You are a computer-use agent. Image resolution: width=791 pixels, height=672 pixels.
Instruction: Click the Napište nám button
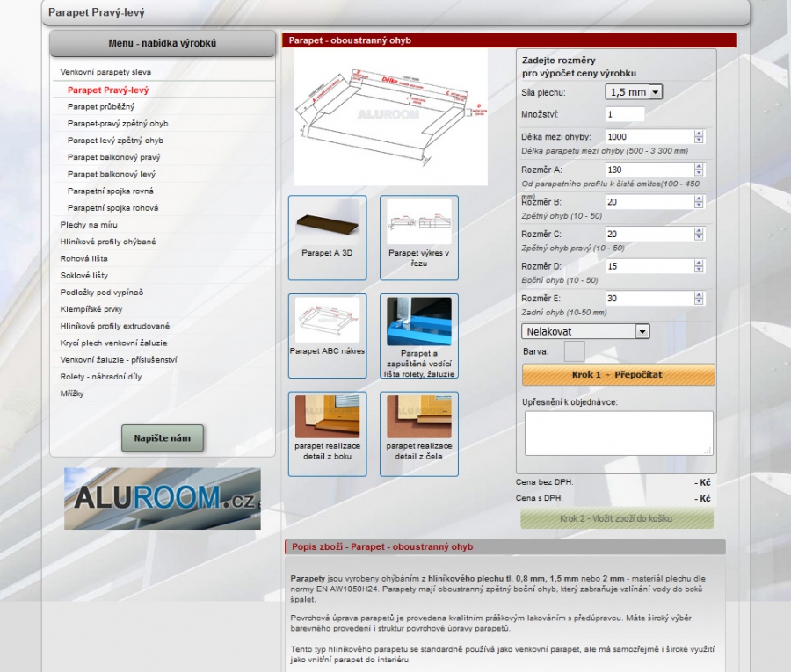[x=163, y=437]
